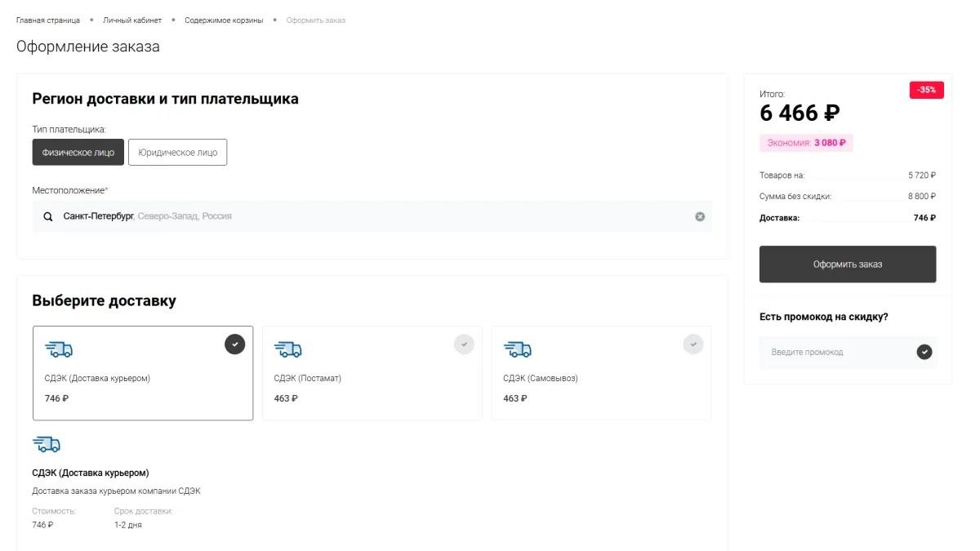The width and height of the screenshot is (980, 551).
Task: Clear the Санкт-Петербург location field
Action: pyautogui.click(x=700, y=216)
